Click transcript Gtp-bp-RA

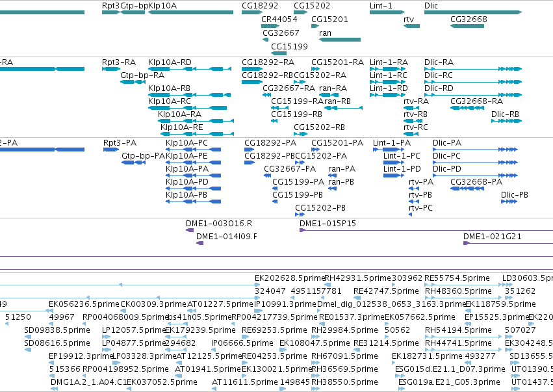133,82
